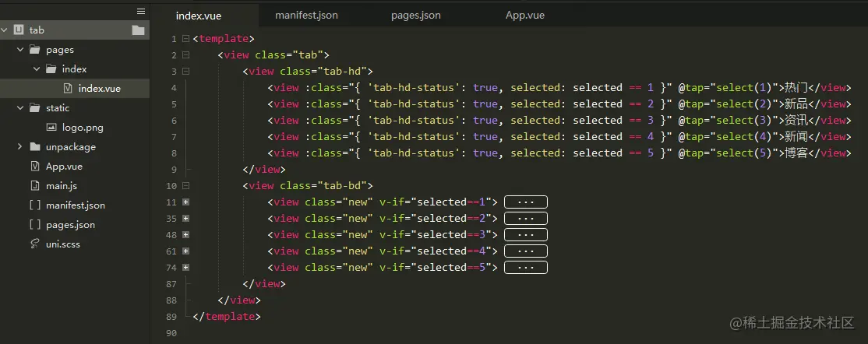Viewport: 868px width, 344px height.
Task: Click the text 新品 on line 5
Action: pyautogui.click(x=796, y=104)
